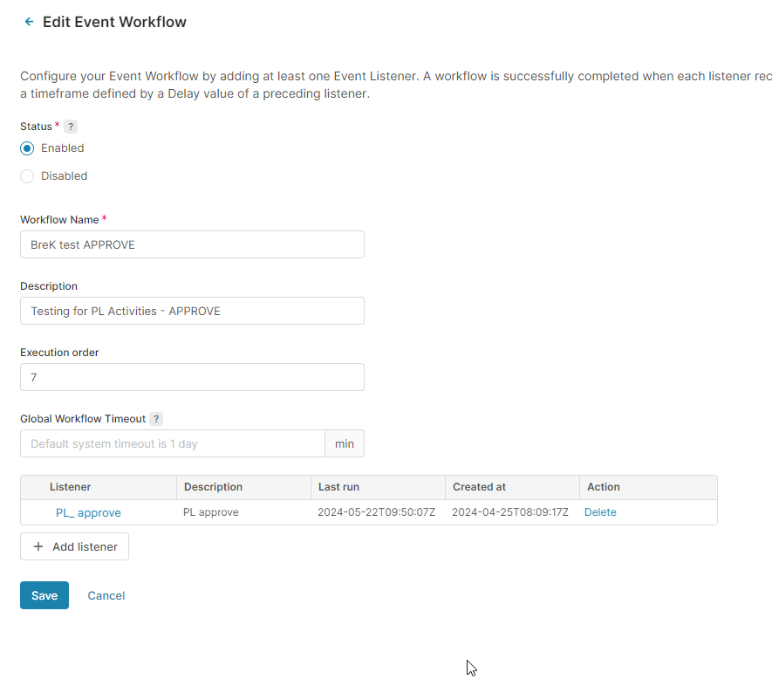Click the Global Workflow Timeout help icon
Viewport: 772px width, 700px height.
coord(156,419)
